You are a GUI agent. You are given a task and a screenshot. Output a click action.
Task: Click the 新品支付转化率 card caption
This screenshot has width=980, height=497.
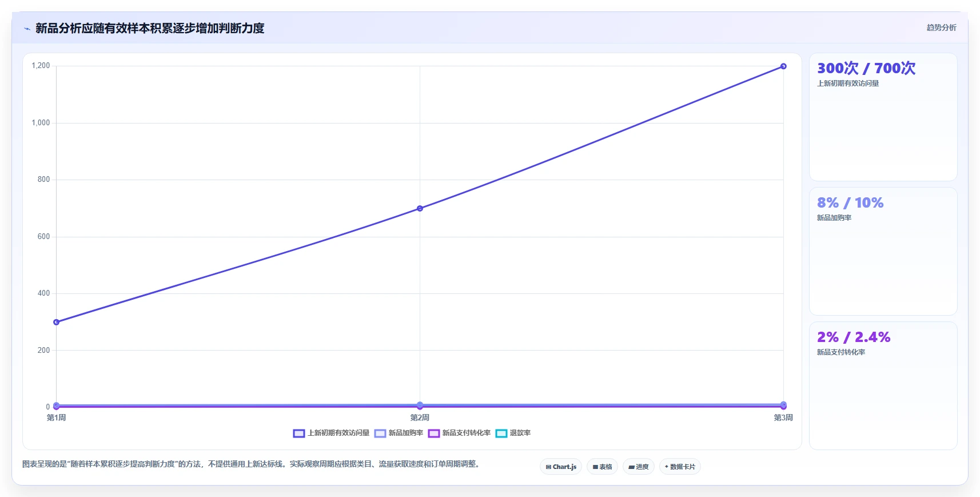(x=841, y=352)
